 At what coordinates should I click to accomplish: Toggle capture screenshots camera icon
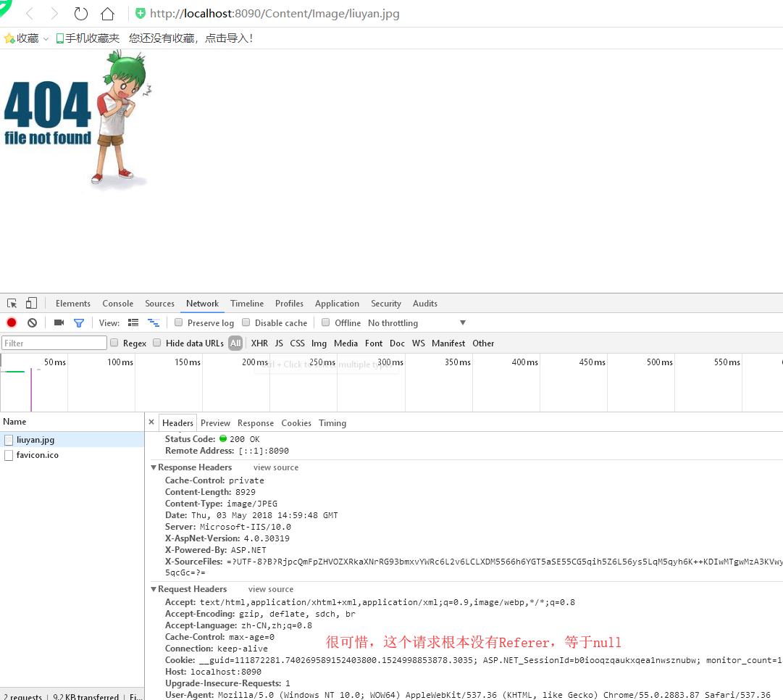pyautogui.click(x=59, y=322)
